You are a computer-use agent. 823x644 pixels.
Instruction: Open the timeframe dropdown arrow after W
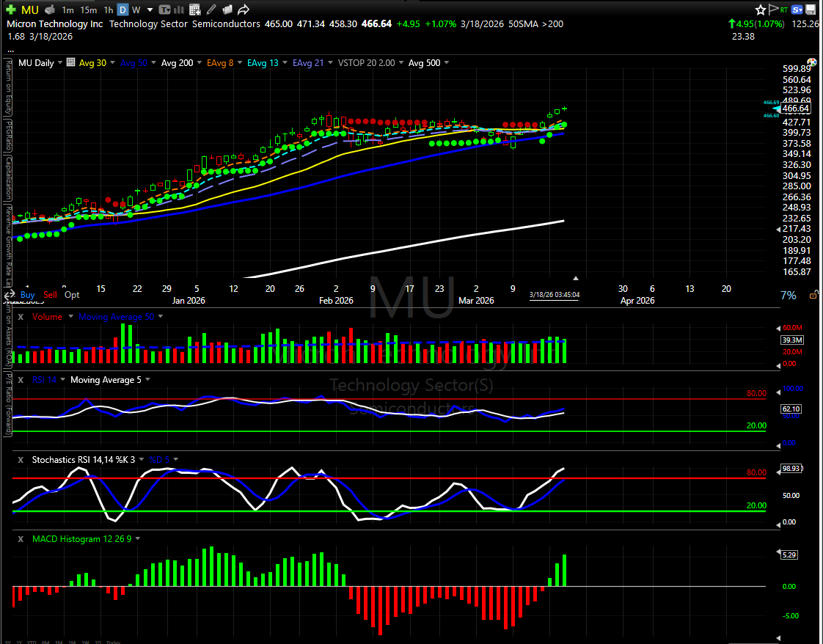(x=150, y=10)
